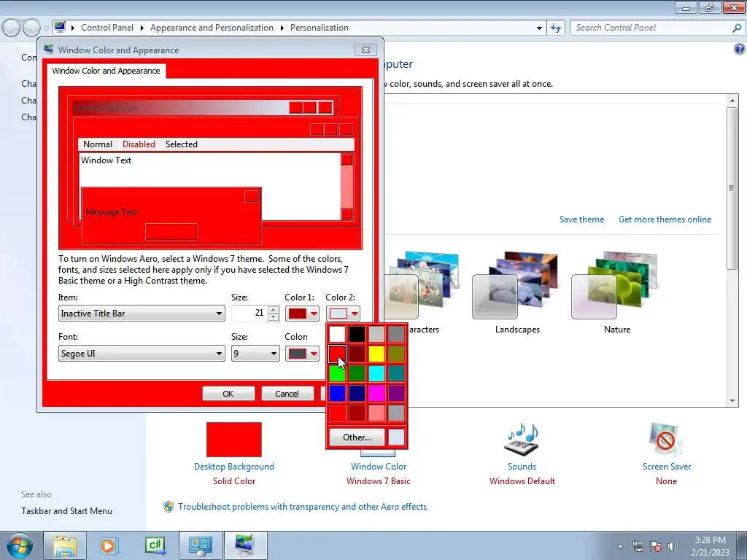Click Get more themes online link

pos(665,219)
